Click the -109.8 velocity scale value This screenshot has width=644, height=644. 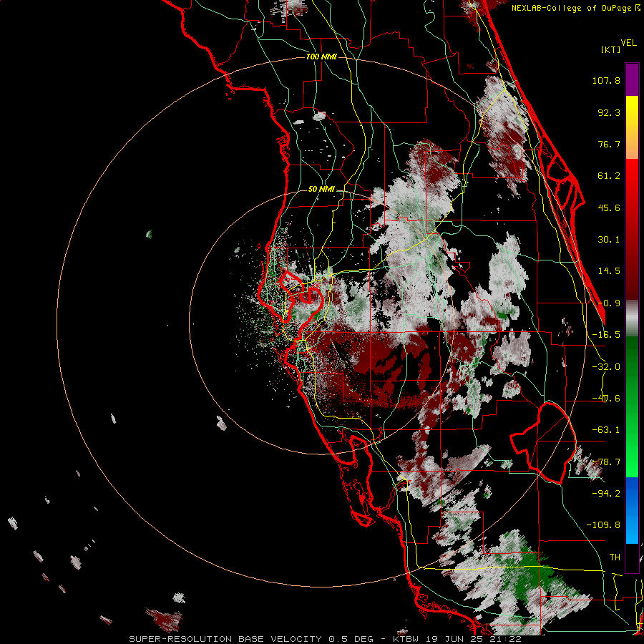(x=603, y=525)
